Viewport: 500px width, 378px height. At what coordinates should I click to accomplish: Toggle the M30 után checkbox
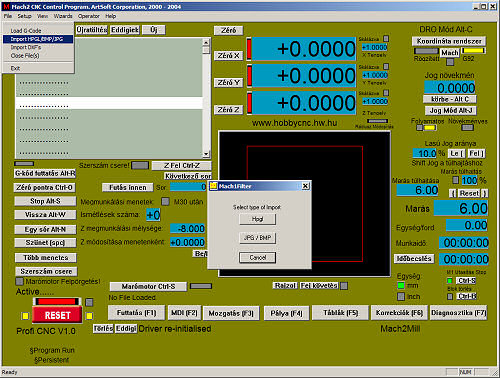[x=165, y=201]
